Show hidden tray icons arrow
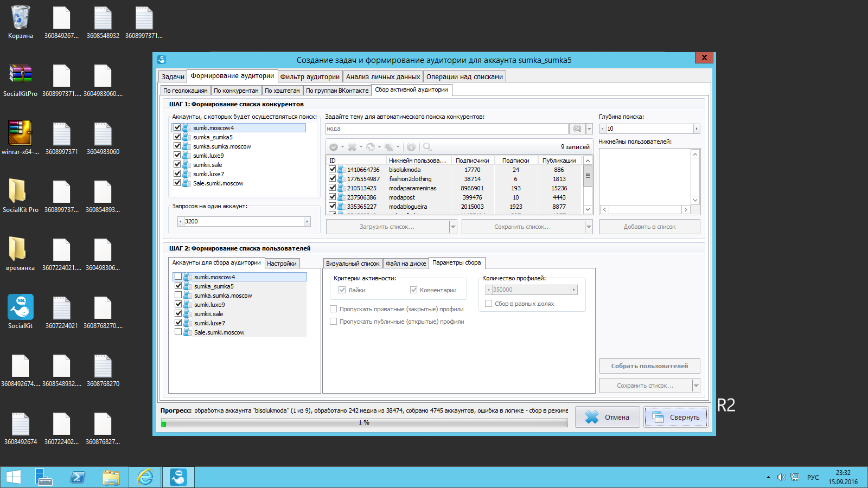868x488 pixels. (x=768, y=477)
